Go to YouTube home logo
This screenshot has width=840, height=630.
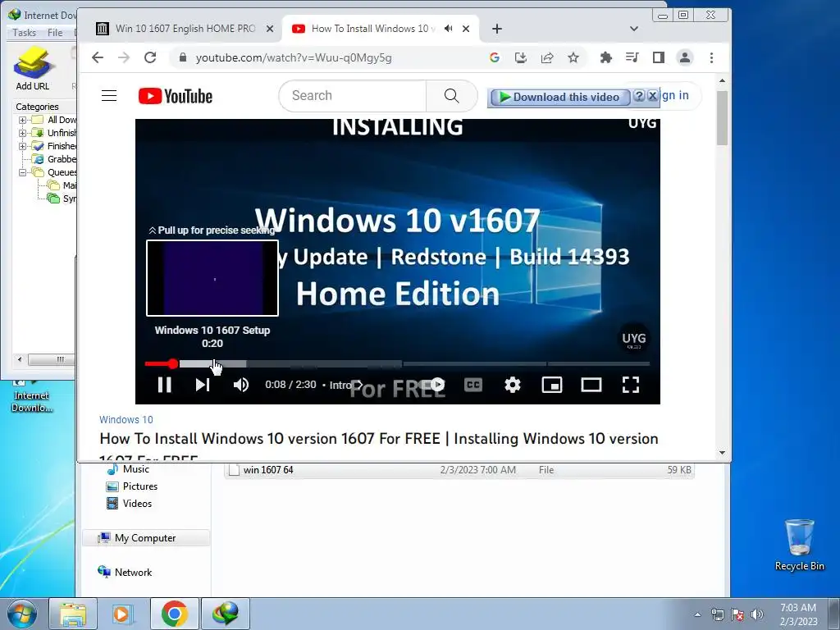(x=176, y=96)
